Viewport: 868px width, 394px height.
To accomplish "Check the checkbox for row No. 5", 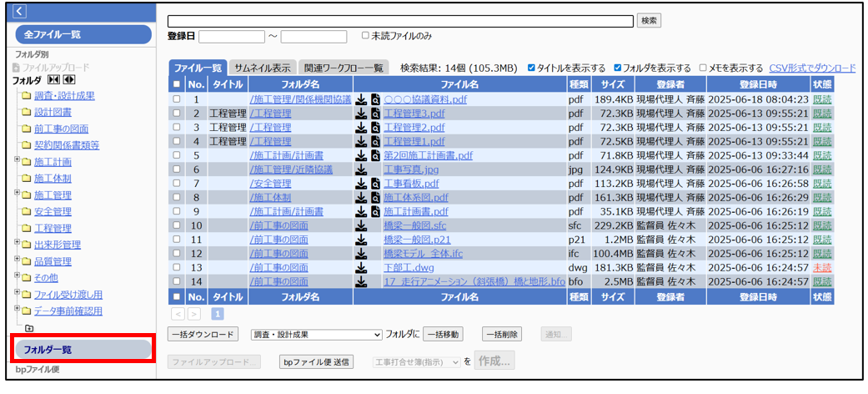I will pyautogui.click(x=176, y=155).
